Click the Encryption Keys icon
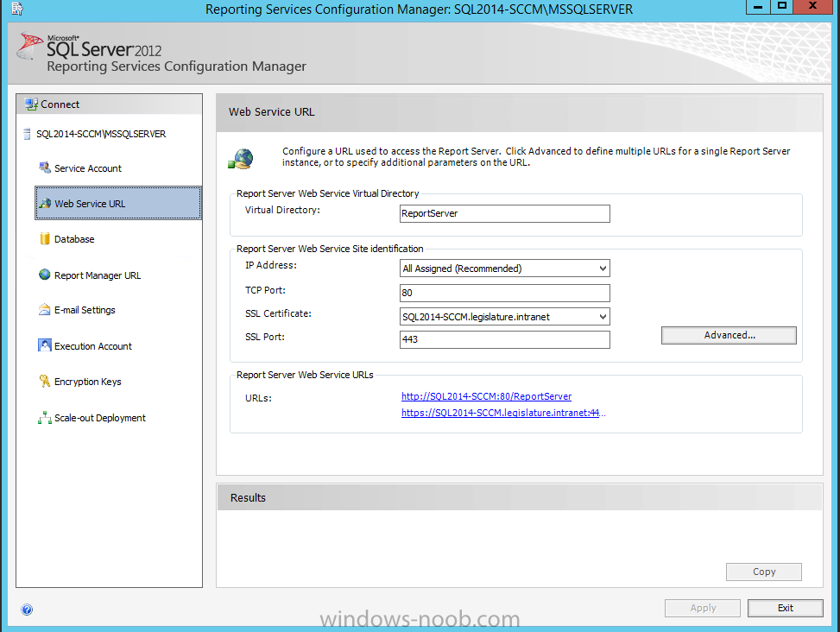 [x=45, y=381]
